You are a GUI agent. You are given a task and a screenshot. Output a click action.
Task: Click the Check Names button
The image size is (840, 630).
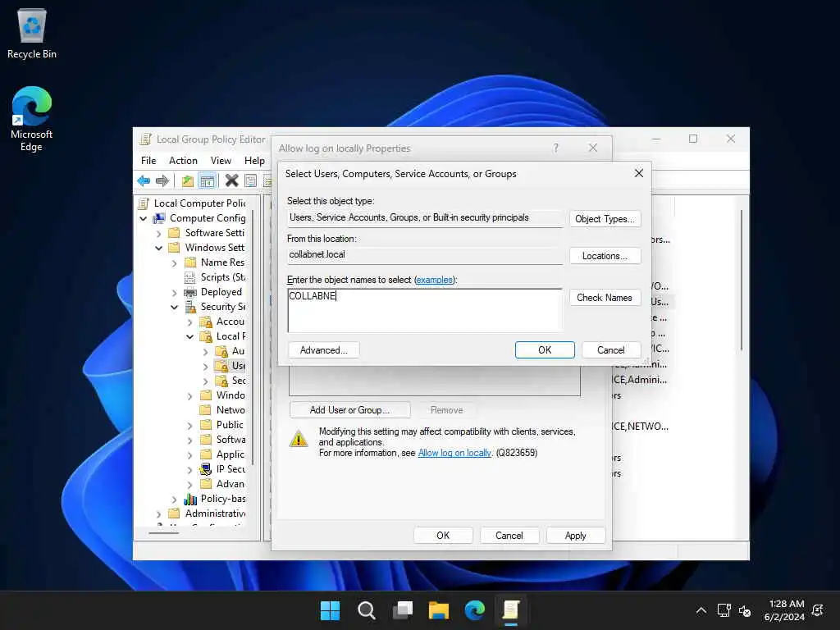[x=605, y=297]
